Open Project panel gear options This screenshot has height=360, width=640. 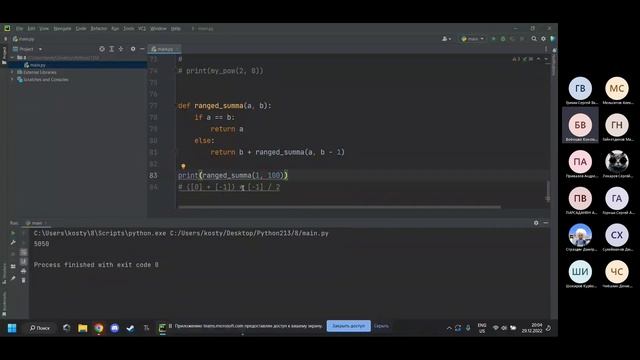(133, 49)
